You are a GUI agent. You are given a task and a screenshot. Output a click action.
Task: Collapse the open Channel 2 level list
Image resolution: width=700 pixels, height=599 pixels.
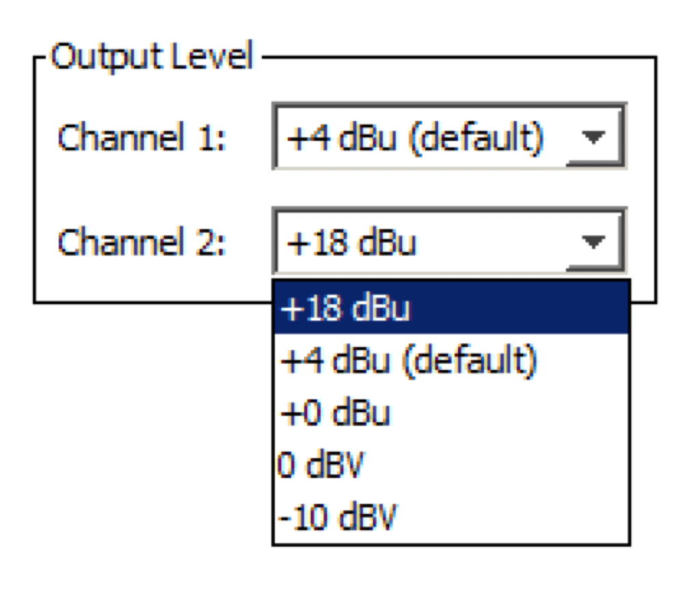tap(594, 241)
